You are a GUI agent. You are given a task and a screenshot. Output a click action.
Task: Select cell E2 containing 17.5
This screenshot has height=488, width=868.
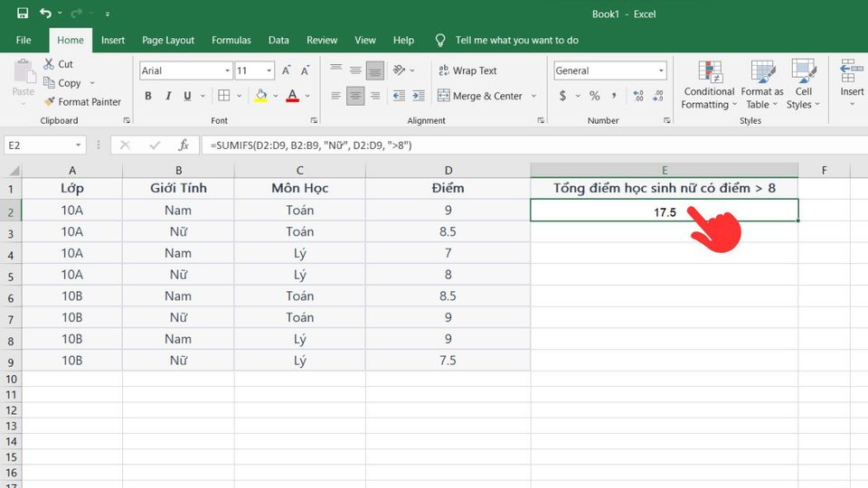pyautogui.click(x=665, y=211)
